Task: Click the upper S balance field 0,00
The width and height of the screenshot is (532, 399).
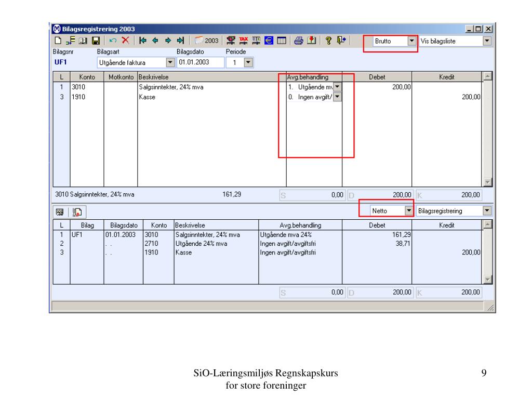Action: click(312, 195)
